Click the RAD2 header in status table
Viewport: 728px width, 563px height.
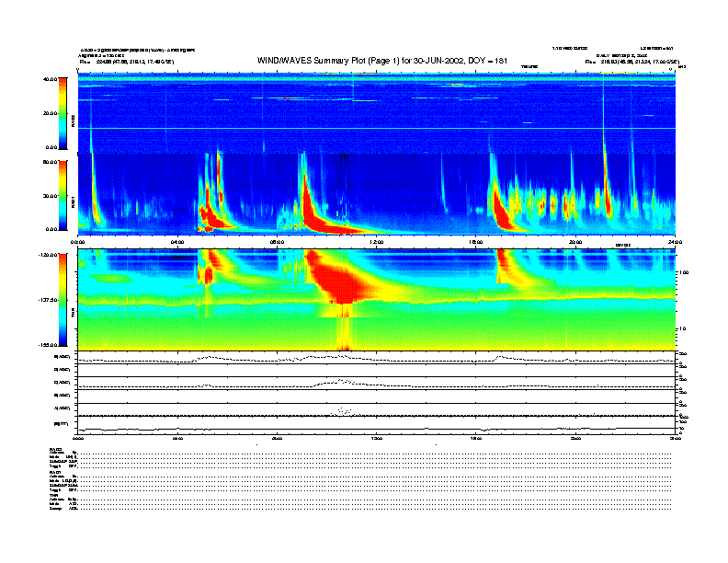[x=55, y=449]
